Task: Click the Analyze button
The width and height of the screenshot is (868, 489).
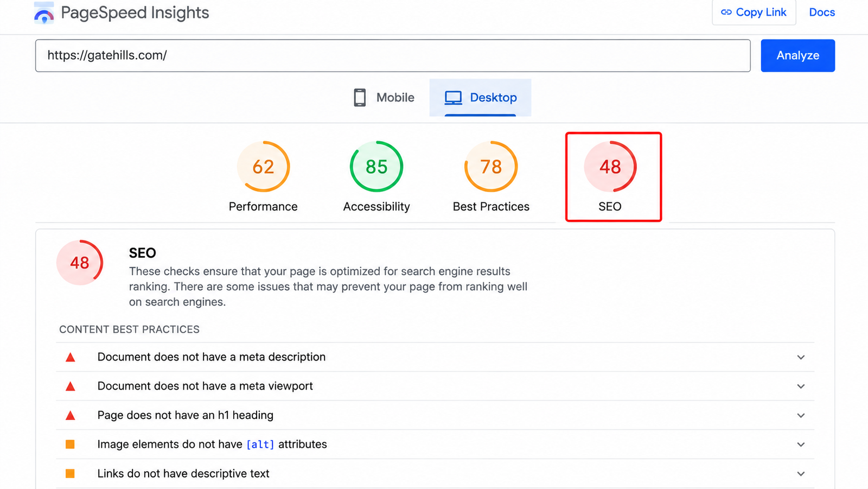Action: 797,55
